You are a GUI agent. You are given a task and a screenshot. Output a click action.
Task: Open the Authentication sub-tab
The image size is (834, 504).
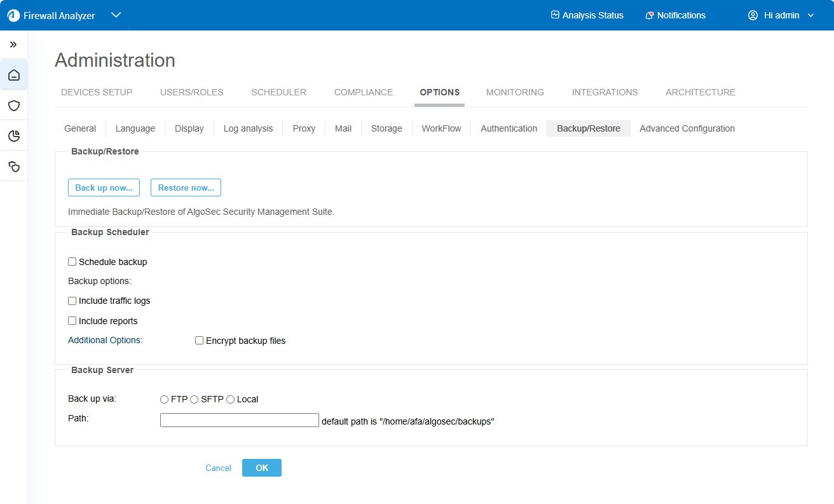509,128
